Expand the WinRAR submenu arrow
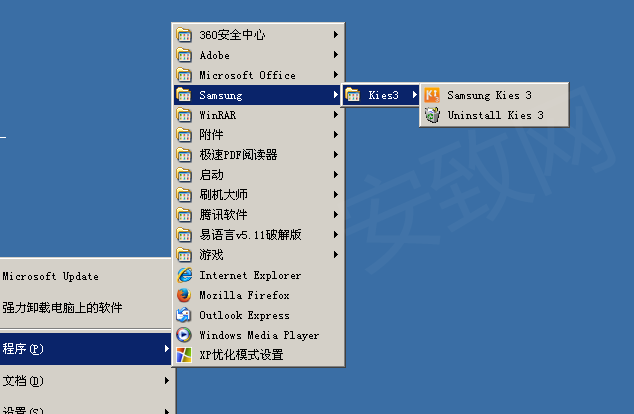The height and width of the screenshot is (414, 634). [x=336, y=115]
